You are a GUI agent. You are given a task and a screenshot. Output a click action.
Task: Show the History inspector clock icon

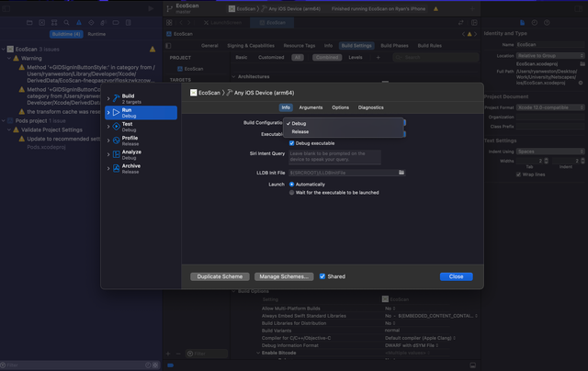[x=535, y=22]
